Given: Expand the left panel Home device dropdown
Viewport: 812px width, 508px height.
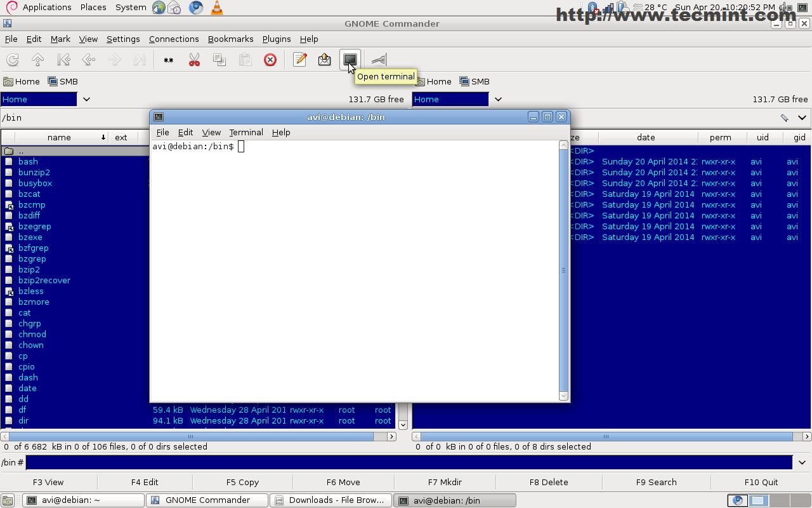Looking at the screenshot, I should (x=86, y=99).
